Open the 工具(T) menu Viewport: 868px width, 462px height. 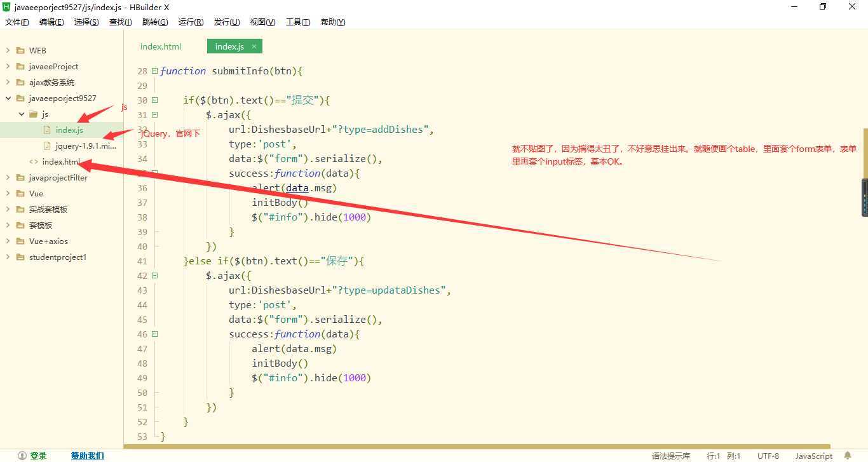[x=298, y=22]
